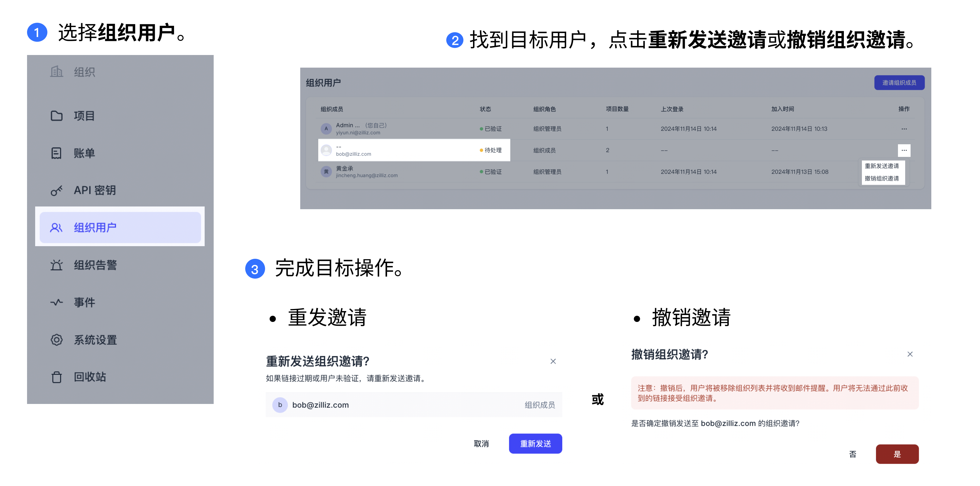Image resolution: width=980 pixels, height=486 pixels.
Task: Select the 组织用户 users icon
Action: point(56,228)
